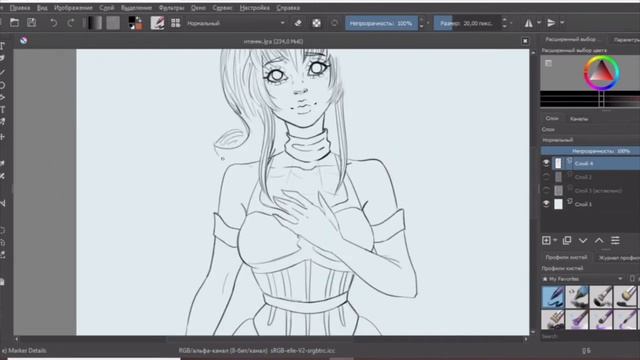Open the Выделение menu
This screenshot has height=360, width=640.
pos(136,8)
